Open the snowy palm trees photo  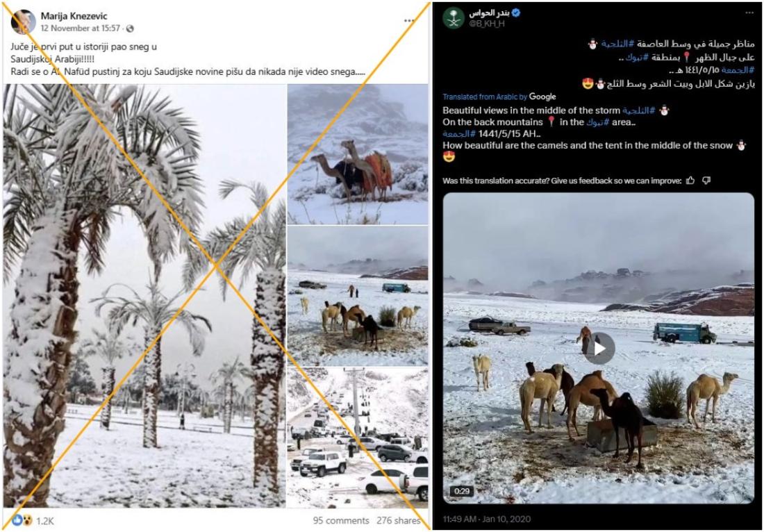coord(144,296)
